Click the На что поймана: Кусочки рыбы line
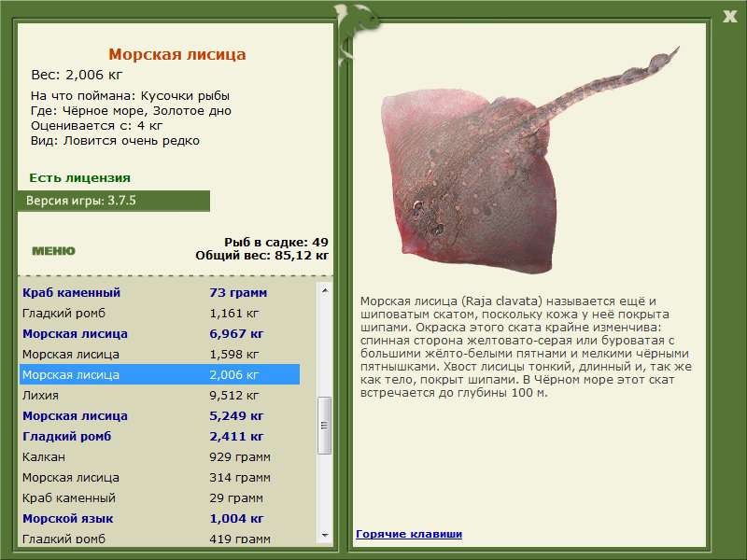The height and width of the screenshot is (560, 747). 130,96
